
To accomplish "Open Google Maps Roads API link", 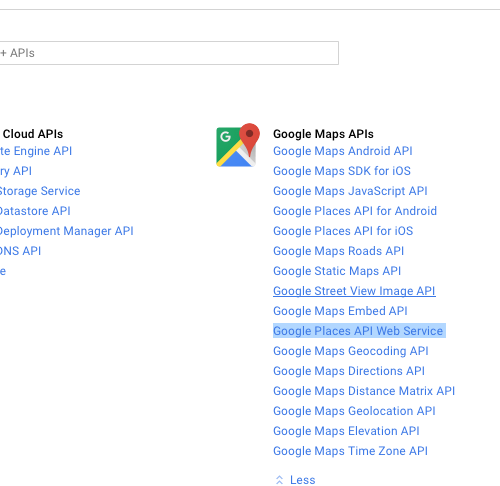I will tap(338, 251).
